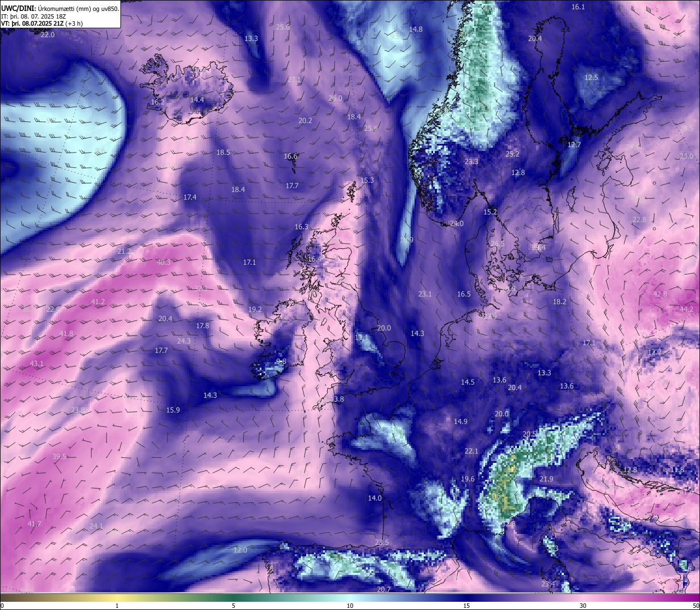Click the 24.0 value label
This screenshot has height=610, width=700.
pyautogui.click(x=457, y=223)
